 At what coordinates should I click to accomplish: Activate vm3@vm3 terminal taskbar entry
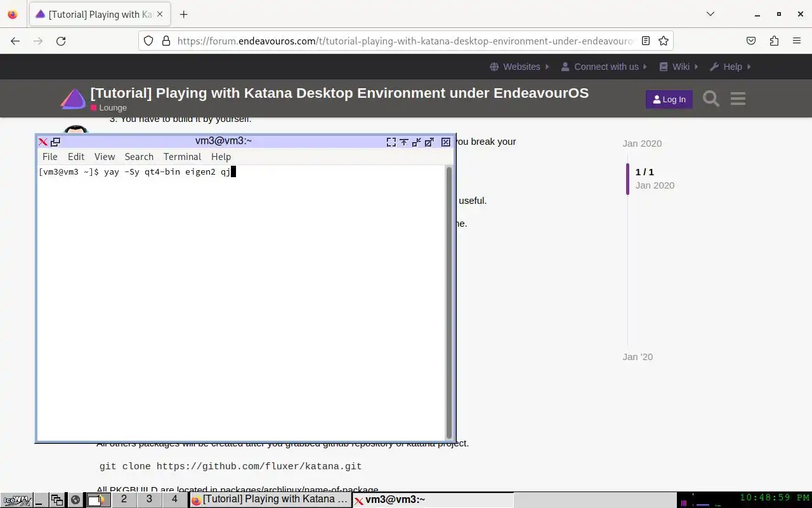(433, 500)
